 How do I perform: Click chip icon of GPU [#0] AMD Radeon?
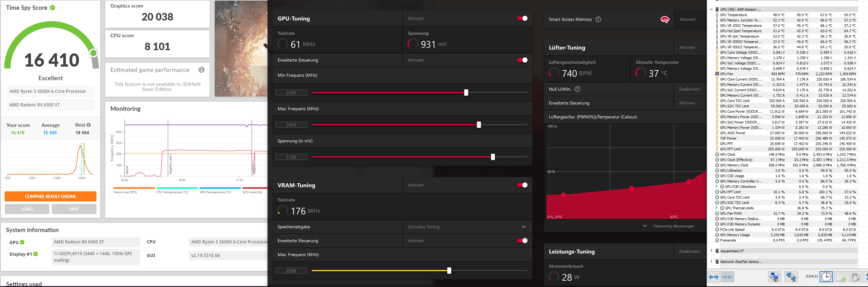pyautogui.click(x=717, y=9)
